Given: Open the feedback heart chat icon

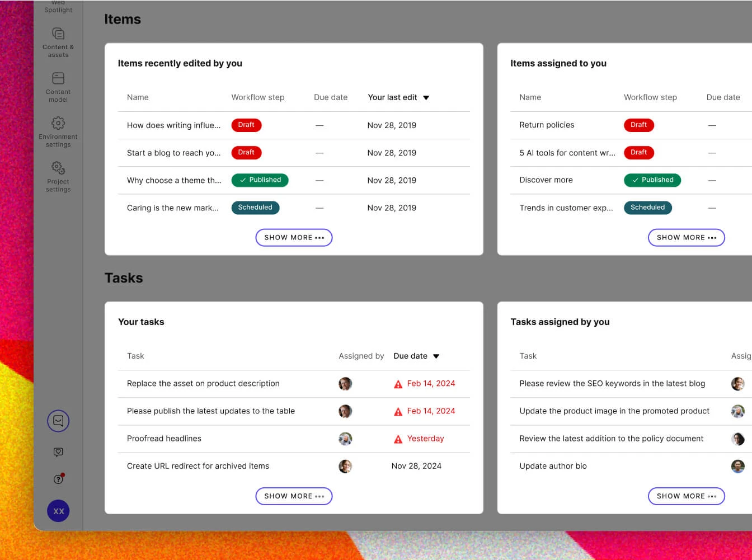Looking at the screenshot, I should click(58, 452).
